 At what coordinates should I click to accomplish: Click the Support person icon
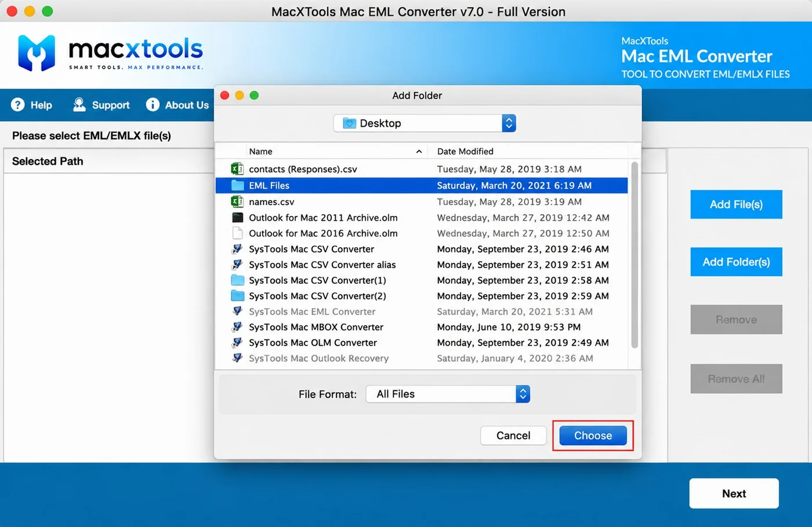79,104
